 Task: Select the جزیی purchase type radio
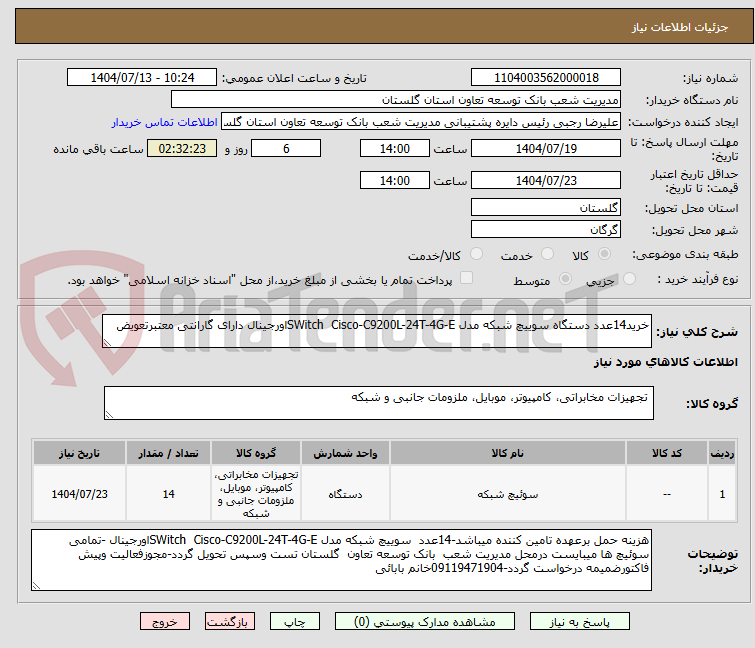[x=629, y=279]
